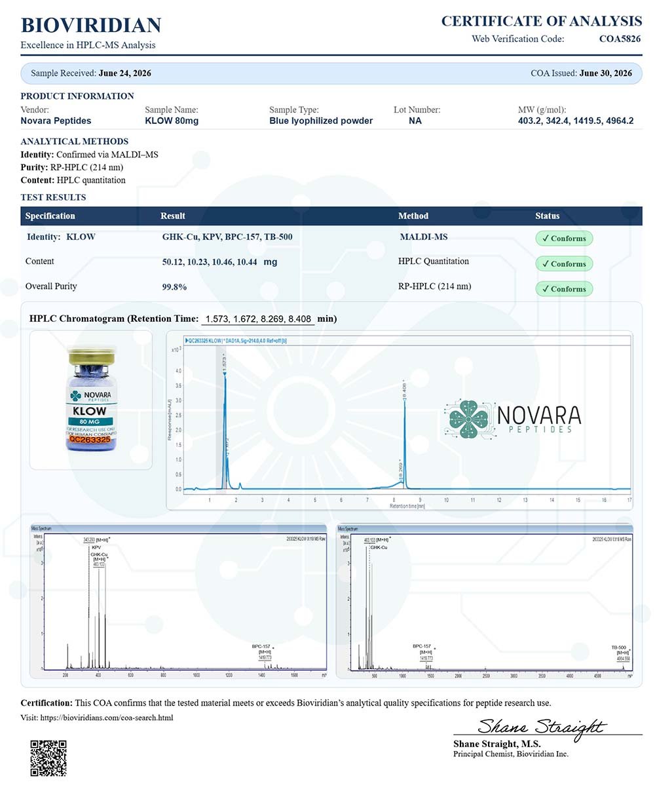Click the Status column header
This screenshot has height=812, width=655.
pos(548,216)
